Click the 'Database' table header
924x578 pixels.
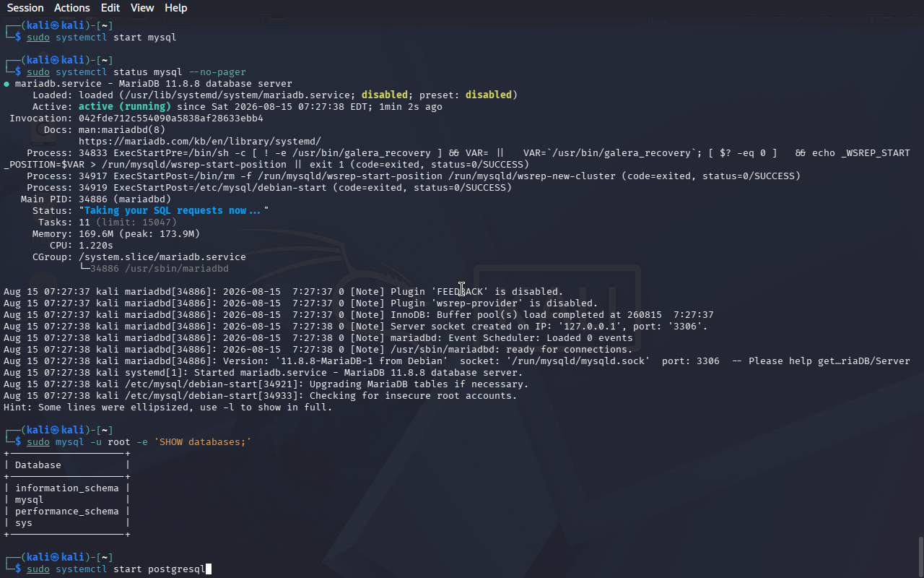point(38,465)
